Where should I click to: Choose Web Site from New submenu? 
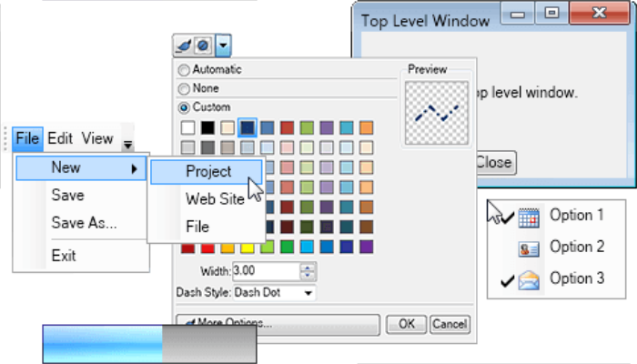(x=215, y=199)
